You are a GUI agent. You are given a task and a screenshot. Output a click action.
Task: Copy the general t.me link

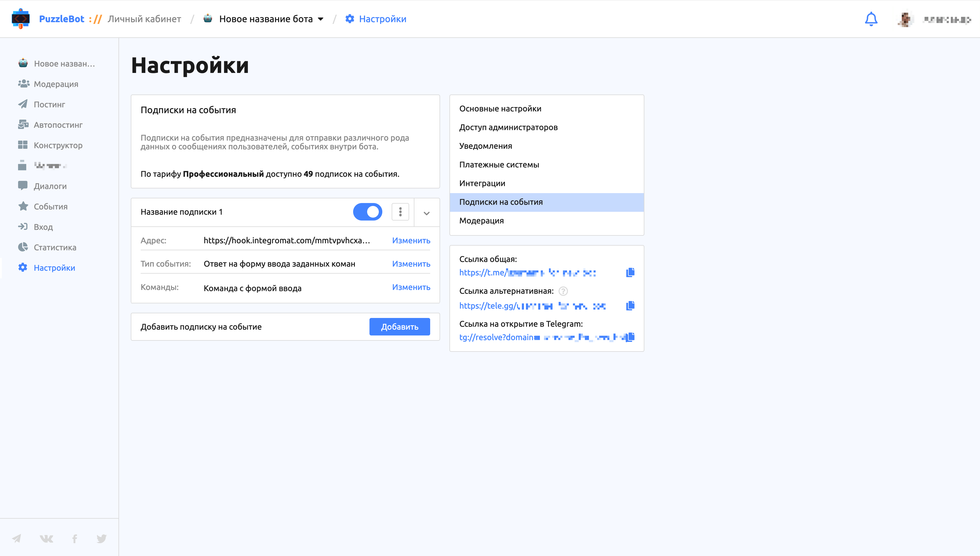(630, 272)
